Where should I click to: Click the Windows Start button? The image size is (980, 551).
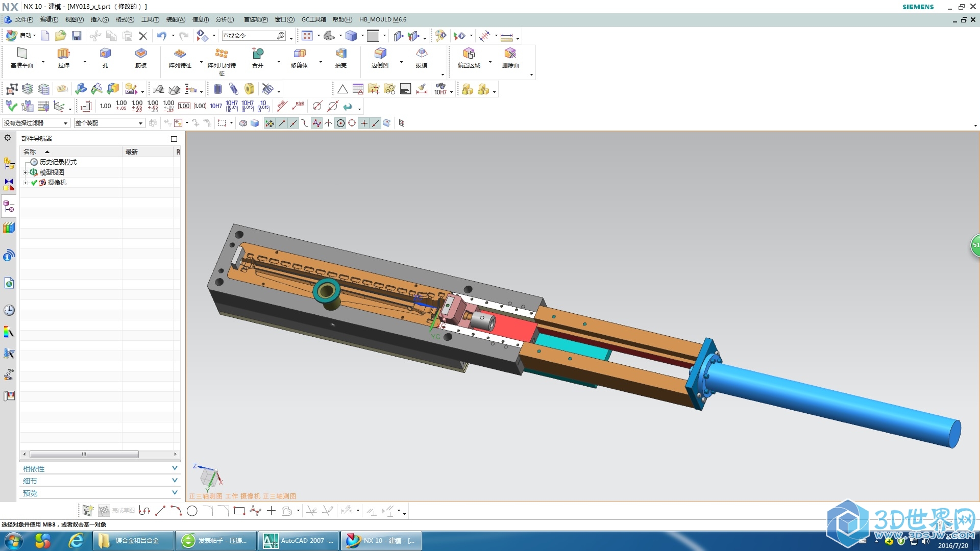[x=13, y=541]
